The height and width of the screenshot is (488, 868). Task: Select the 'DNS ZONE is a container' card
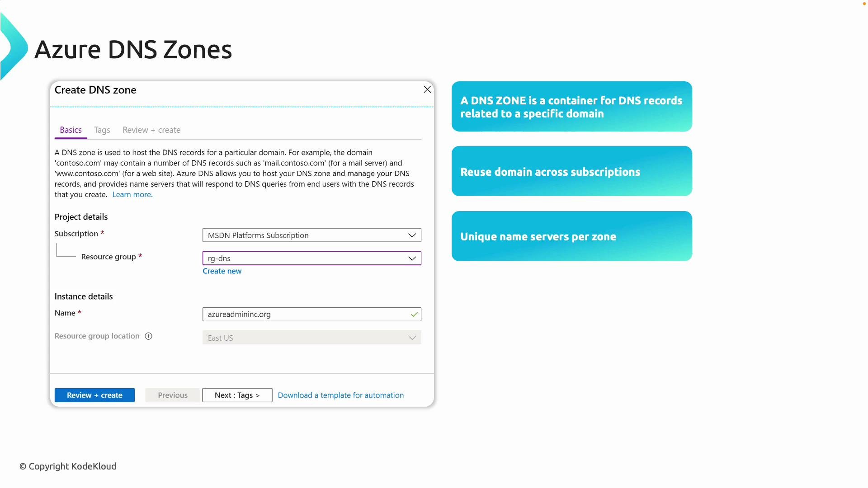click(572, 107)
